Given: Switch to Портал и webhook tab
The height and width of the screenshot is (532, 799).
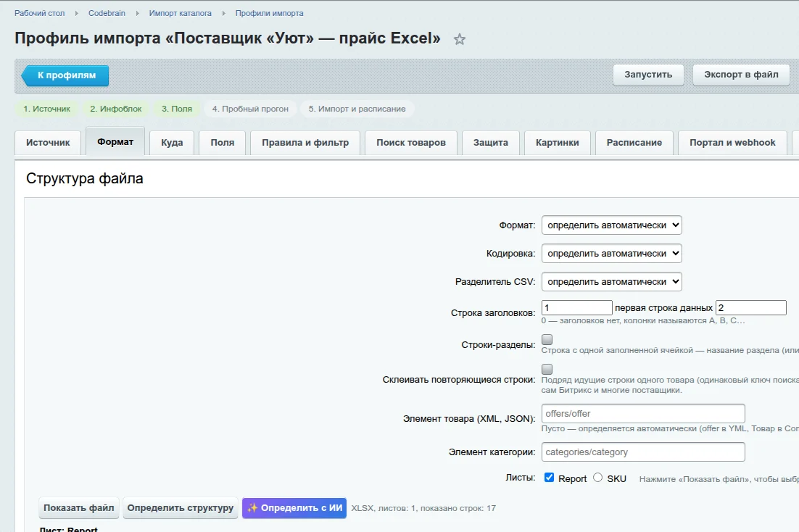Looking at the screenshot, I should [x=732, y=143].
